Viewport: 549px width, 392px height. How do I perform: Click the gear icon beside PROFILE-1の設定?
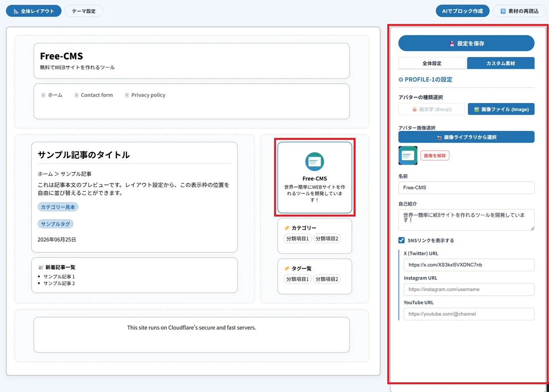401,79
